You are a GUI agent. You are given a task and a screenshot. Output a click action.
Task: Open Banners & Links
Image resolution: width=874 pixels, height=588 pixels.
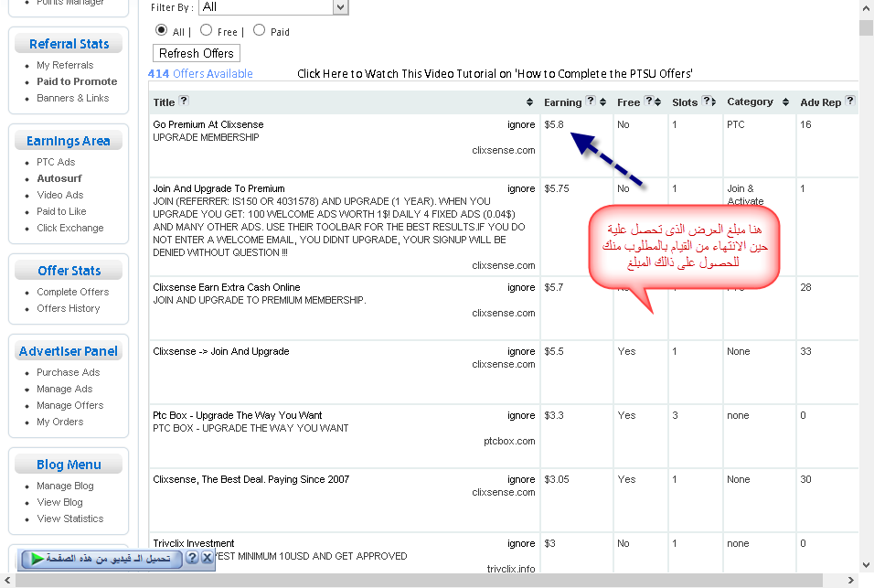click(x=72, y=98)
